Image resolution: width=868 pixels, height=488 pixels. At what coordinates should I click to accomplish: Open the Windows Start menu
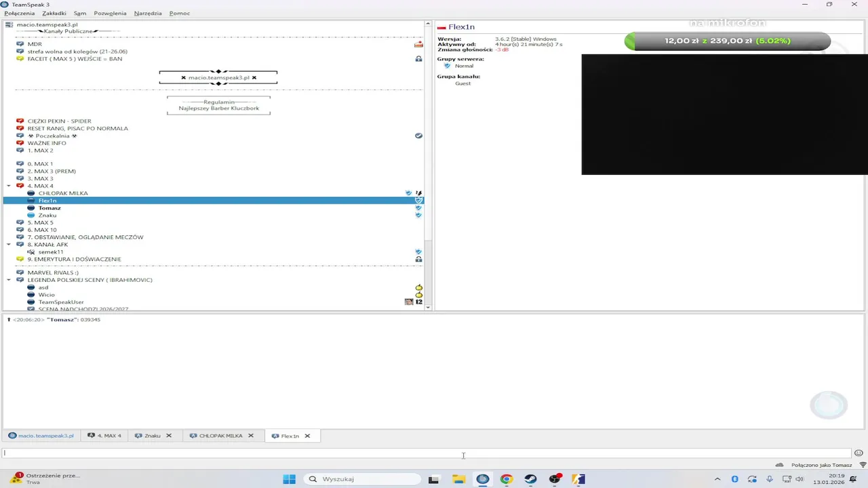[x=289, y=479]
